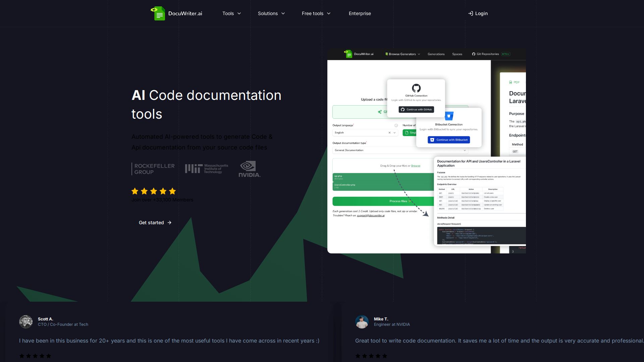Screen dimensions: 644x362
Task: Click the GitHub octocat icon in screenshot
Action: (x=416, y=88)
